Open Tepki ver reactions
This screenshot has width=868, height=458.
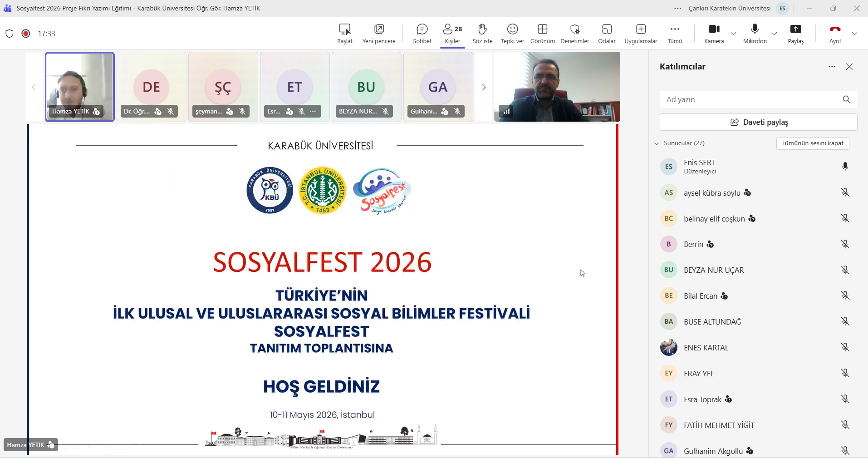[x=512, y=34]
